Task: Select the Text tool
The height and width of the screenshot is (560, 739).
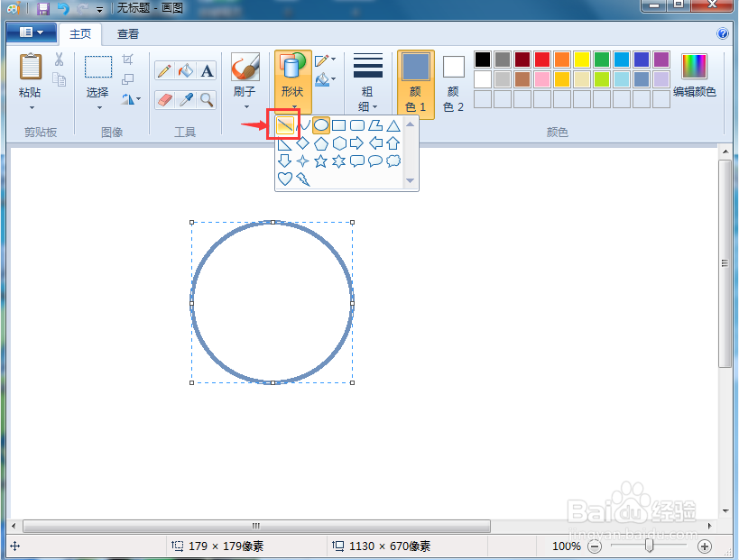Action: click(207, 71)
